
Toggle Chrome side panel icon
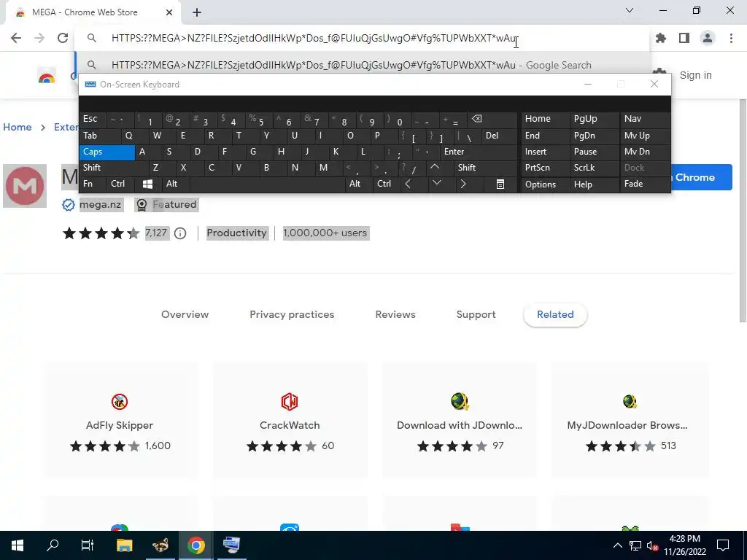(684, 38)
